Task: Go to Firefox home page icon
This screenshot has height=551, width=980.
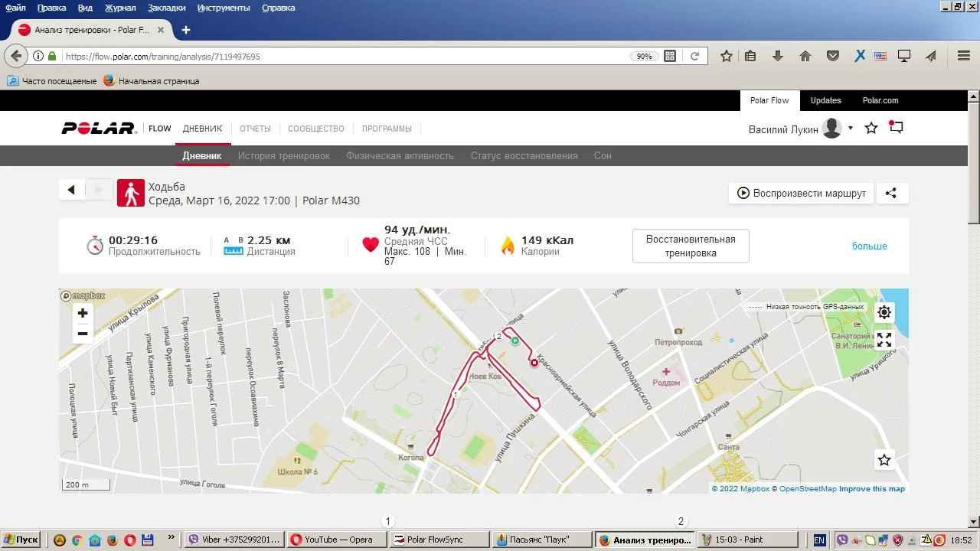Action: (805, 56)
